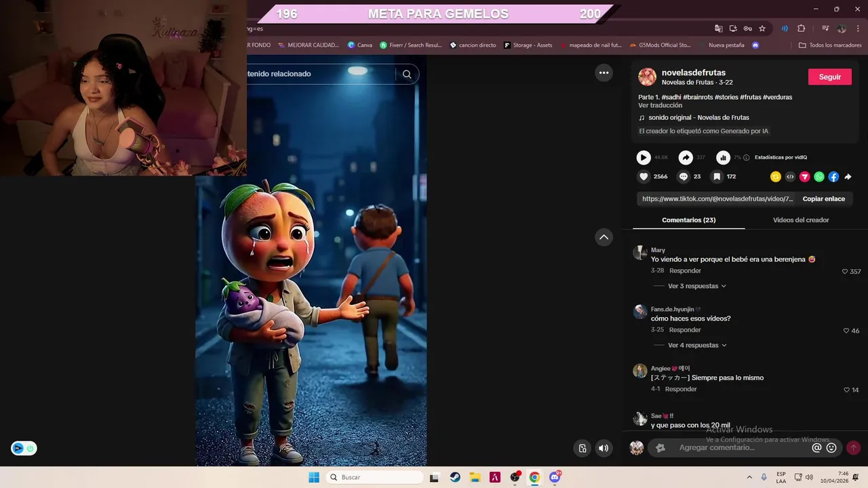Screen dimensions: 868x488
Task: Click the search magnifier in TikTok search bar
Action: 407,75
